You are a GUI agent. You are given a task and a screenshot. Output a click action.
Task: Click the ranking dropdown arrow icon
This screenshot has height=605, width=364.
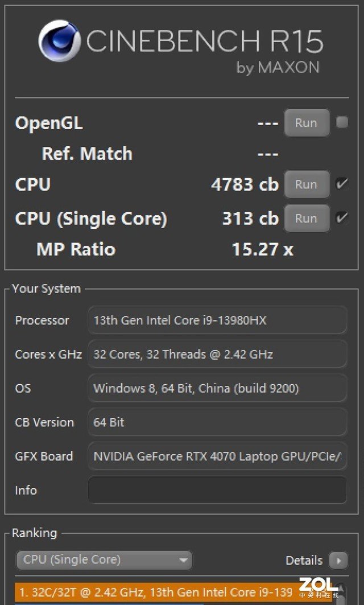184,561
